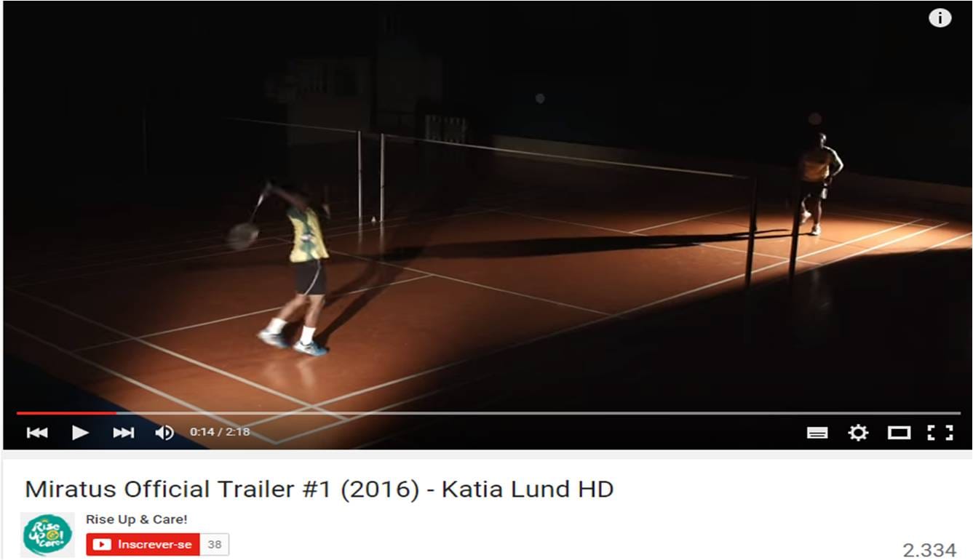Image resolution: width=973 pixels, height=560 pixels.
Task: Toggle subtitles with the captions icon
Action: point(817,433)
